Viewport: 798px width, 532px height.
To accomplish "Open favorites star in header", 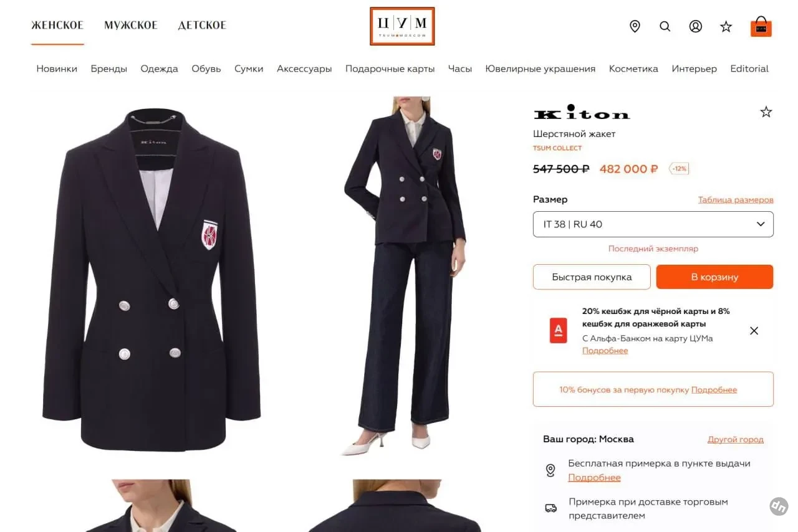I will tap(726, 26).
